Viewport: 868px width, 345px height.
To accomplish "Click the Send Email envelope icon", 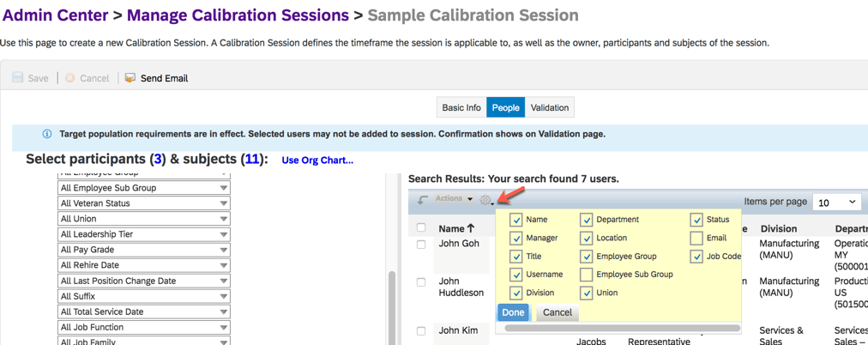I will (x=130, y=78).
